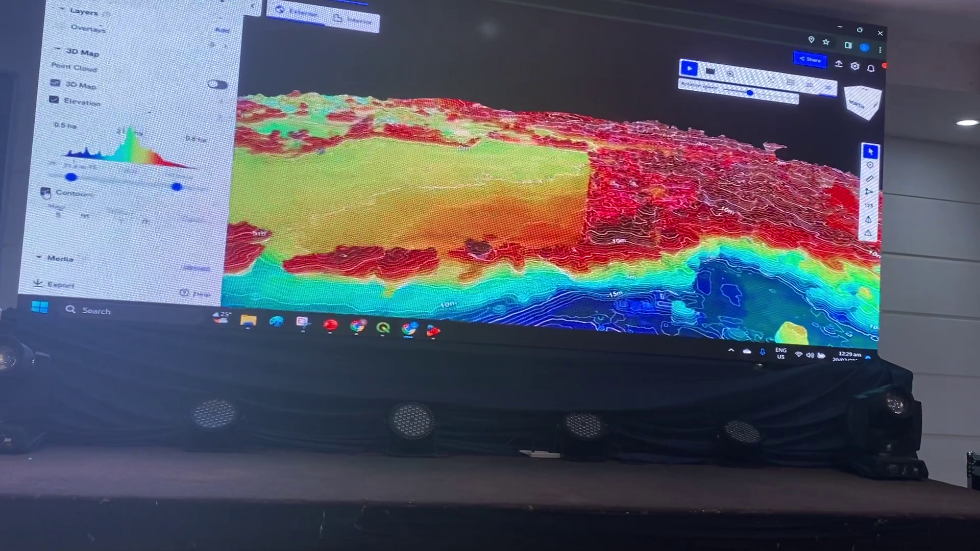
Task: Uncheck the 3D Map layer checkbox
Action: point(56,83)
